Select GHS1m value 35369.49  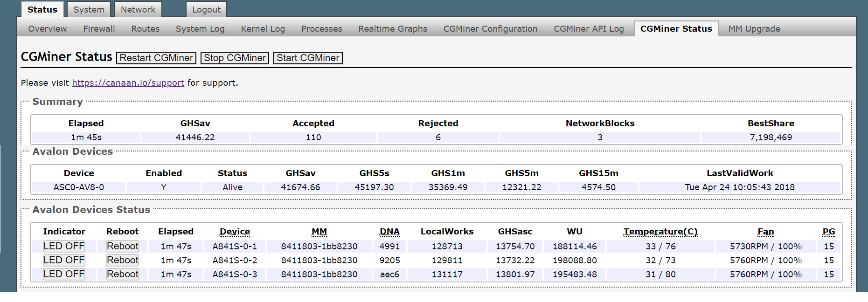pyautogui.click(x=448, y=187)
